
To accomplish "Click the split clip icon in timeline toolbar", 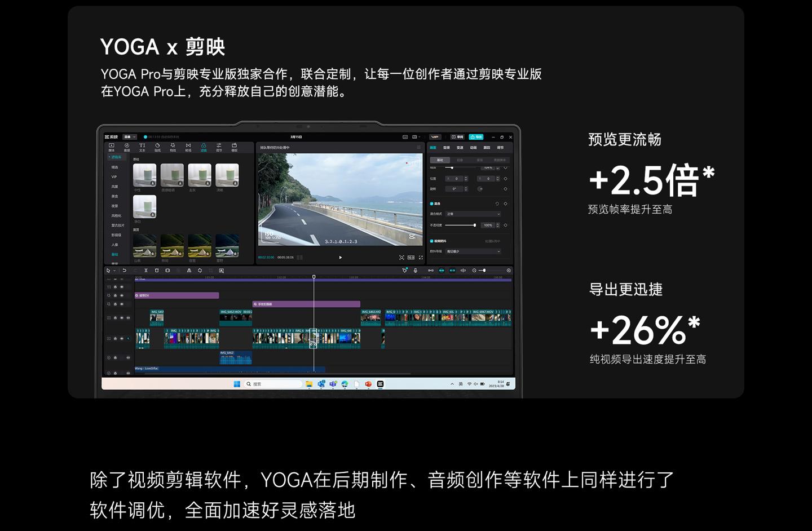I will click(146, 271).
